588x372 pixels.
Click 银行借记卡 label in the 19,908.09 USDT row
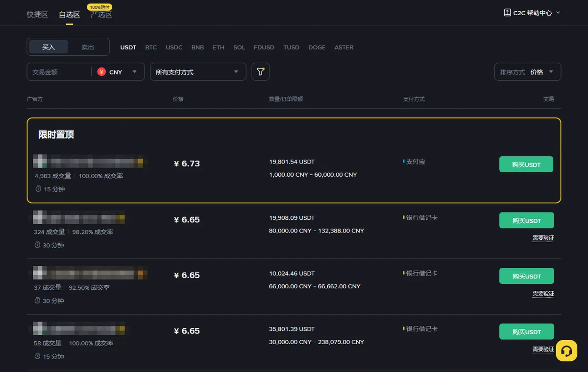click(422, 217)
